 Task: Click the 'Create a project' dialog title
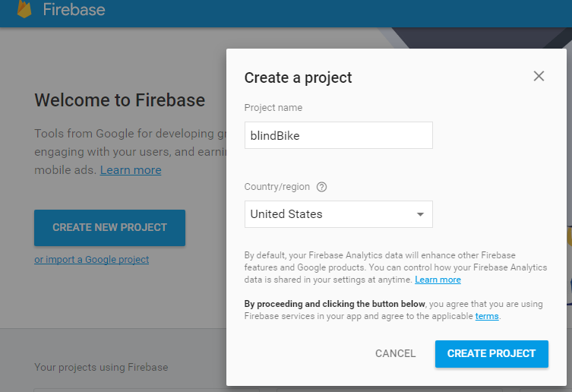pyautogui.click(x=298, y=77)
